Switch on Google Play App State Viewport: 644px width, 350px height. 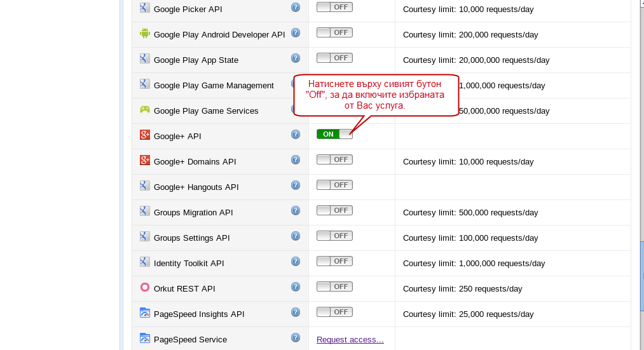click(x=334, y=58)
